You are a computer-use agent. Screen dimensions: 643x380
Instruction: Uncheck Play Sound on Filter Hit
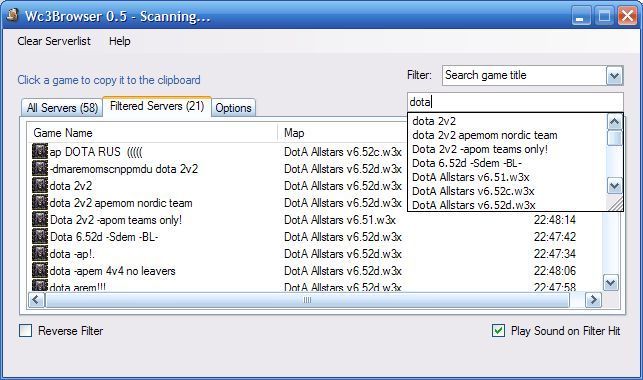pyautogui.click(x=498, y=330)
